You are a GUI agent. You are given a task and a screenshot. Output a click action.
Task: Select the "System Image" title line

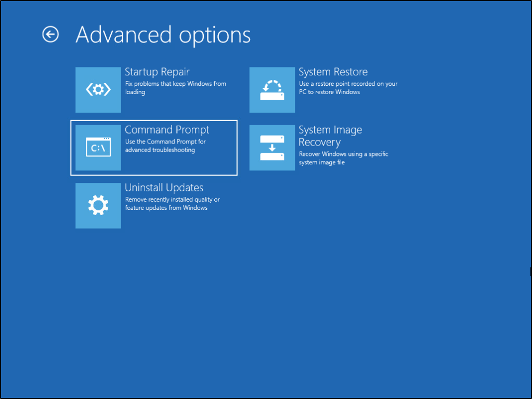point(330,130)
